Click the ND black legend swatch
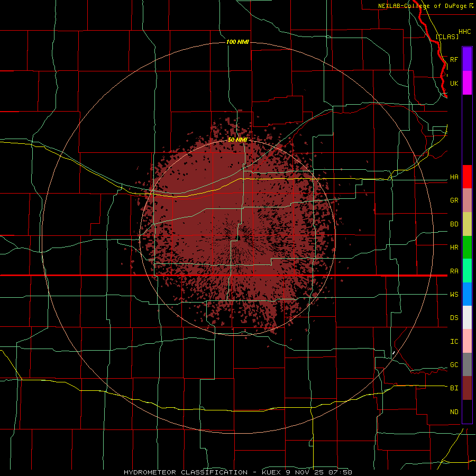Screen dimensions: 476x476 coord(467,411)
